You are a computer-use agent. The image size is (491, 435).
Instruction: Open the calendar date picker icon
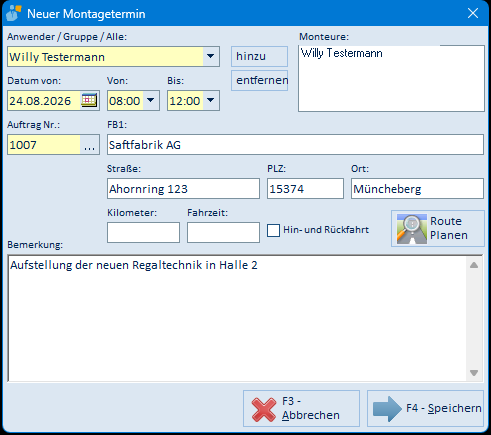point(89,100)
